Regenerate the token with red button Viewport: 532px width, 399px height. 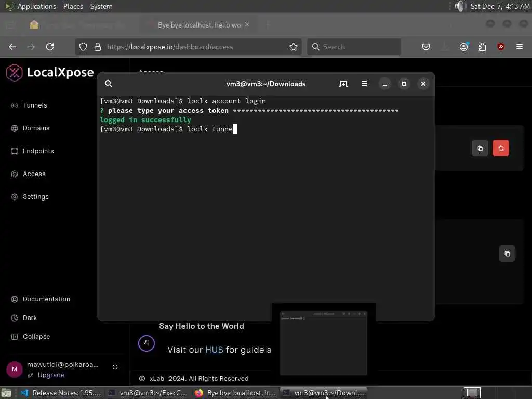tap(501, 148)
